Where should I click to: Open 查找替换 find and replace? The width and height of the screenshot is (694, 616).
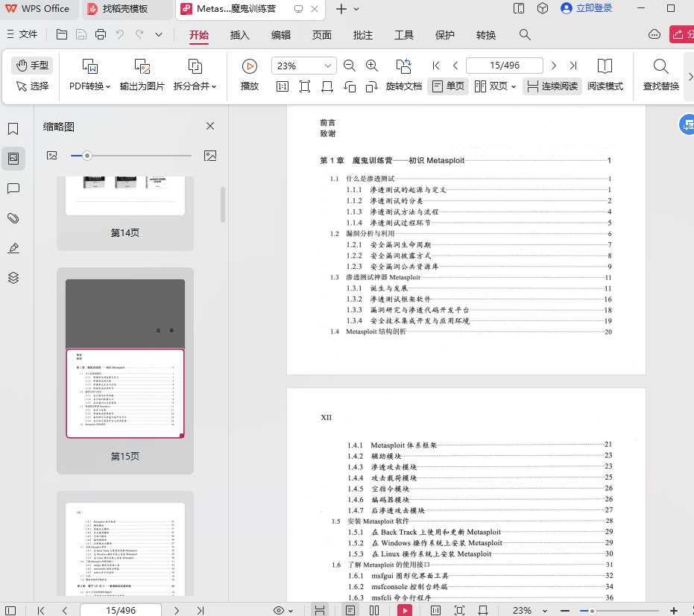pos(660,72)
